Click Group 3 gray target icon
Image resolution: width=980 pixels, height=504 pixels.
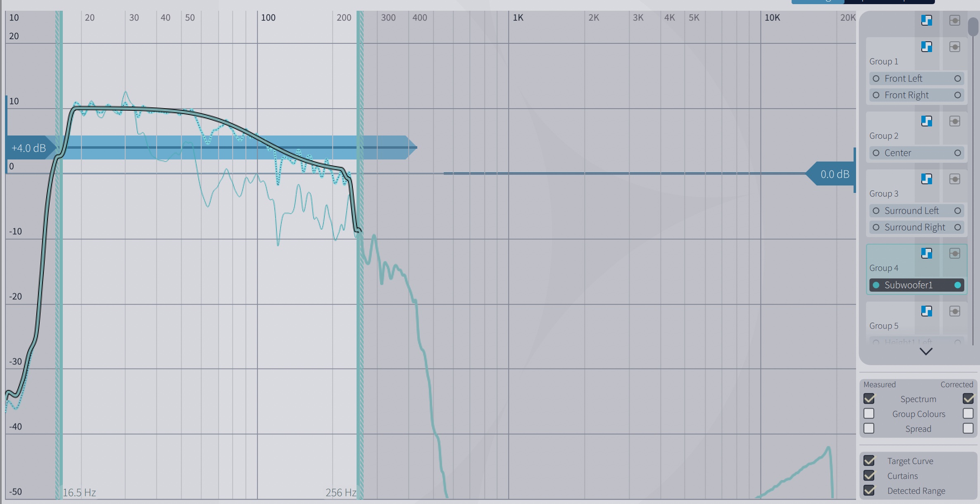(954, 179)
